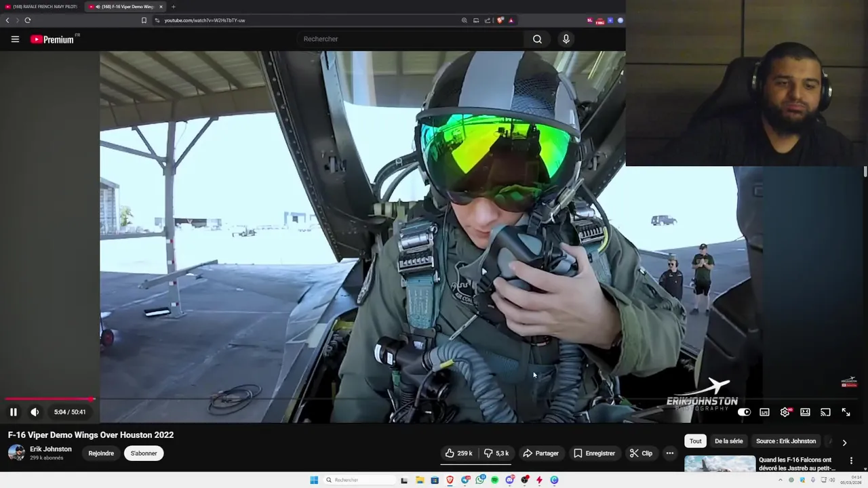The image size is (868, 488).
Task: Enter fullscreen mode
Action: point(846,412)
